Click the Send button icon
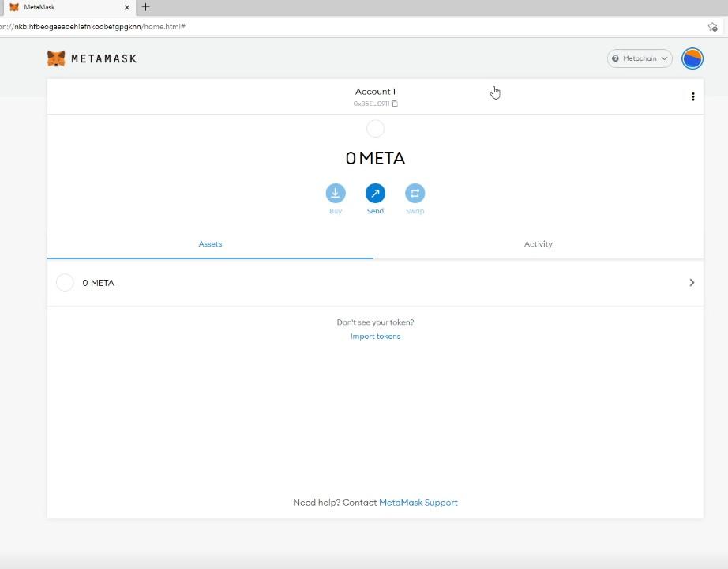 coord(375,194)
